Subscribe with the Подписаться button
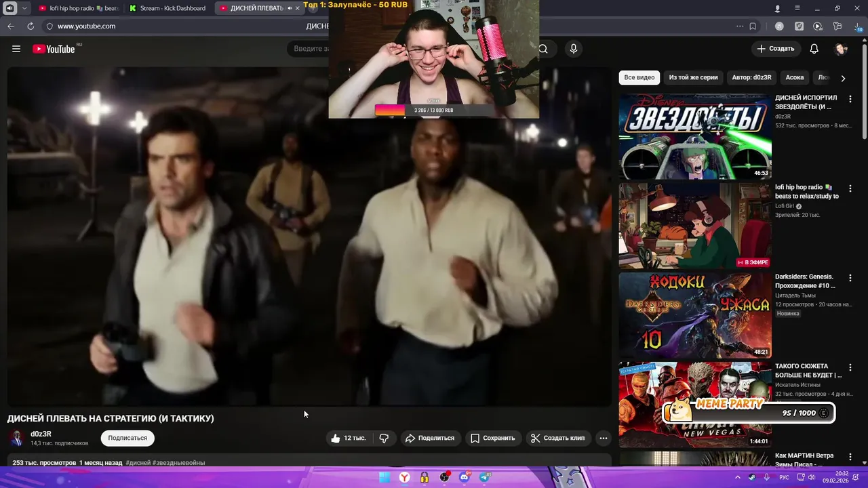868x488 pixels. tap(127, 439)
